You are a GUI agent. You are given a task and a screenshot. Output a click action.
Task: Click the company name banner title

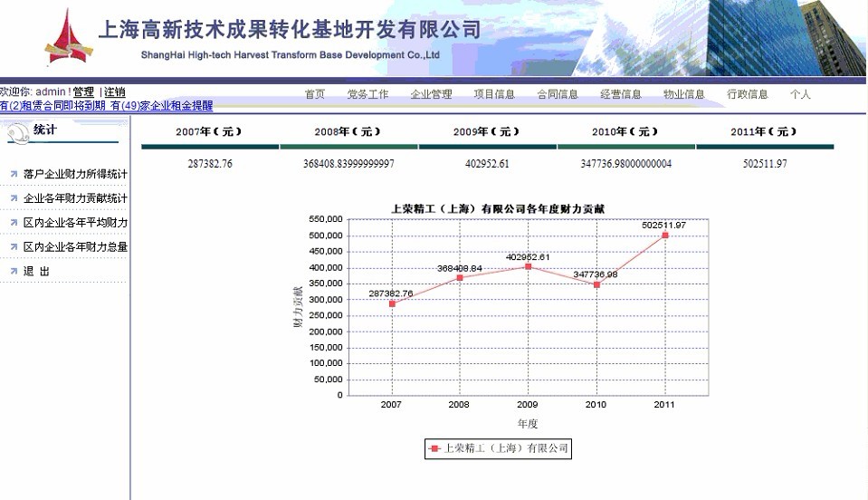[290, 29]
